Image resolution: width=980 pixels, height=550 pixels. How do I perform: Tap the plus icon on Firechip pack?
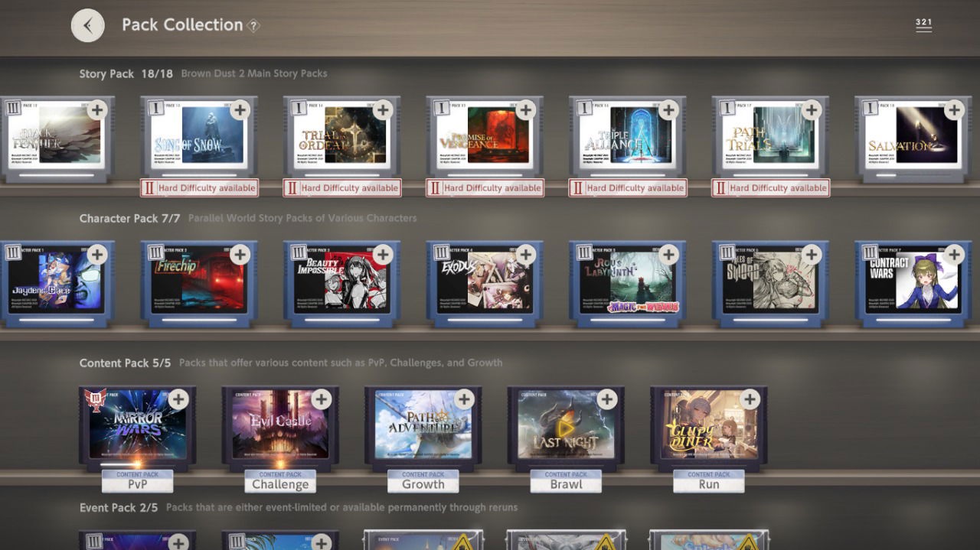click(x=240, y=254)
